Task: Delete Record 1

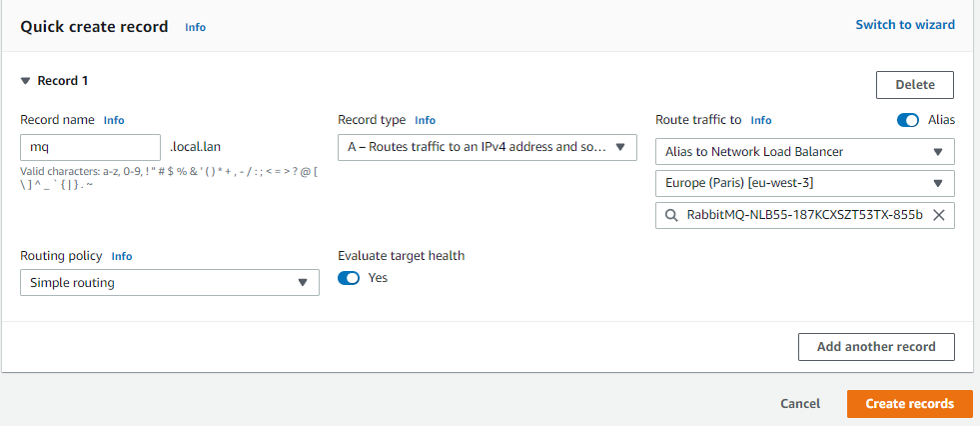Action: pos(914,85)
